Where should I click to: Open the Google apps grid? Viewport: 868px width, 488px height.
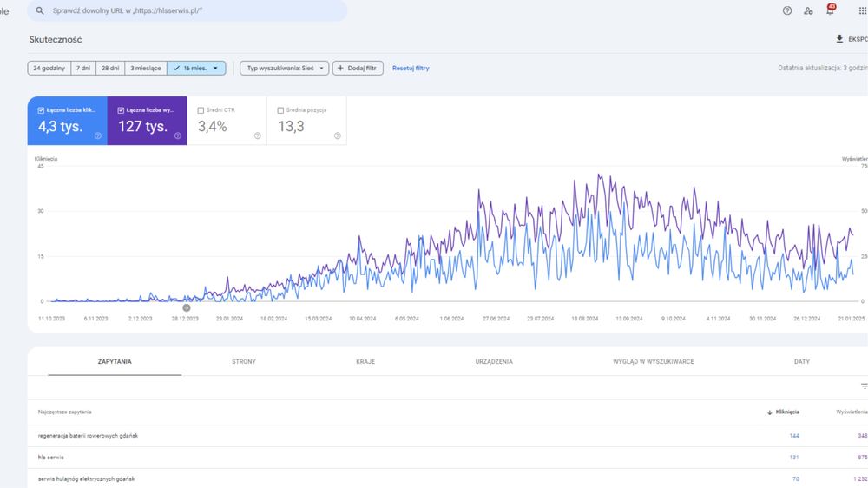coord(862,10)
